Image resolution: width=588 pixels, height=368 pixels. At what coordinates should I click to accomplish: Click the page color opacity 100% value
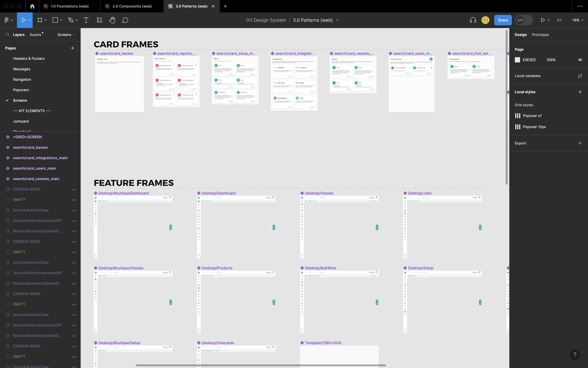[551, 60]
